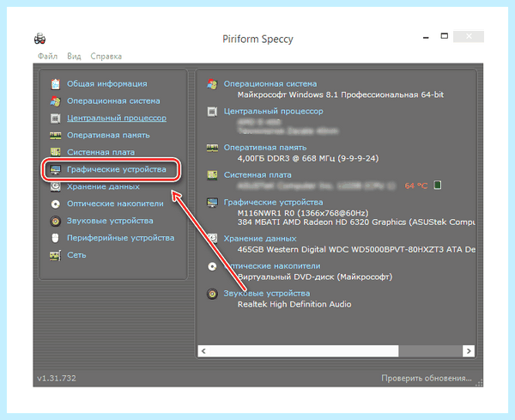
Task: Open Сеть sidebar section
Action: [x=76, y=255]
